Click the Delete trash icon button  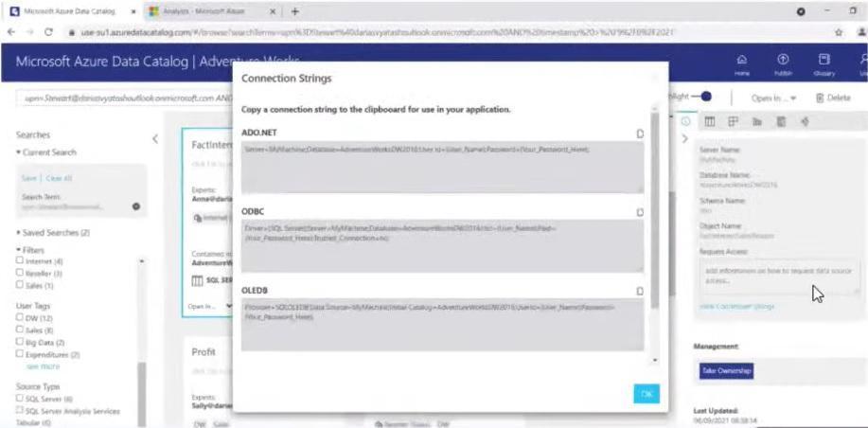834,98
